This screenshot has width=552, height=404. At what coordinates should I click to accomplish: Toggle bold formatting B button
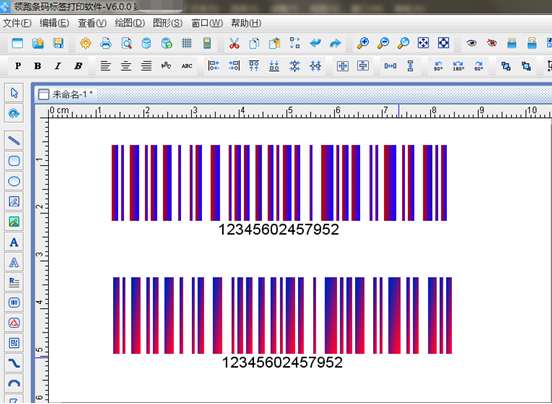pyautogui.click(x=38, y=66)
